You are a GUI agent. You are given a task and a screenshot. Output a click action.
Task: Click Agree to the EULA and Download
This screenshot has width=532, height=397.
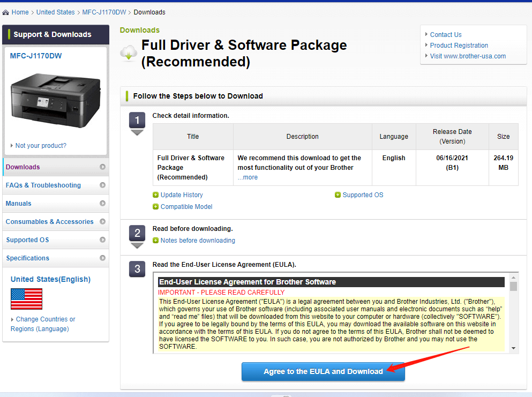coord(323,372)
